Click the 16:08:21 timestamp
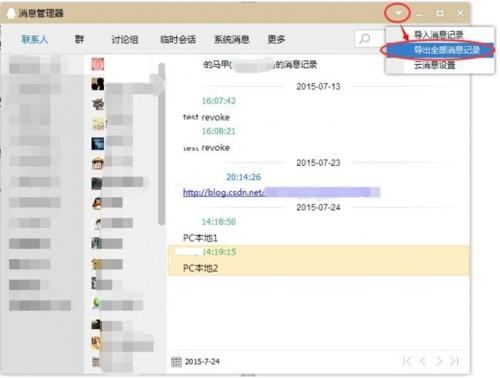This screenshot has height=378, width=500. (219, 131)
